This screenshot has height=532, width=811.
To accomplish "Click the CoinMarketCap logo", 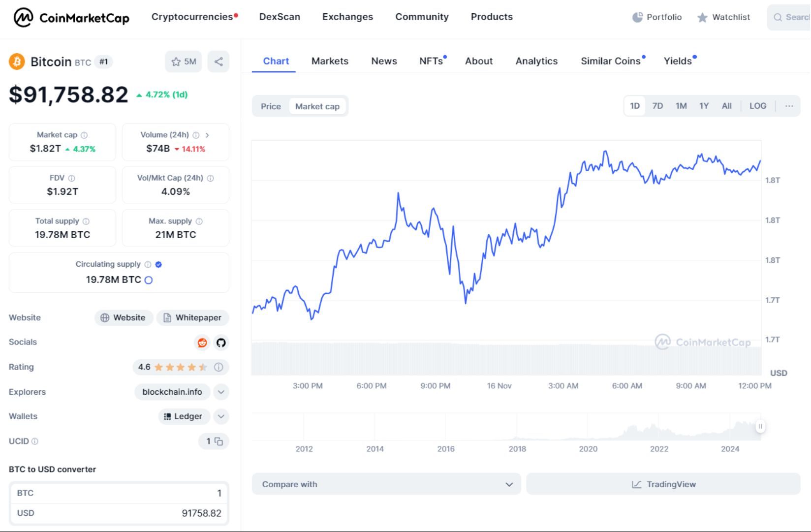I will (71, 17).
